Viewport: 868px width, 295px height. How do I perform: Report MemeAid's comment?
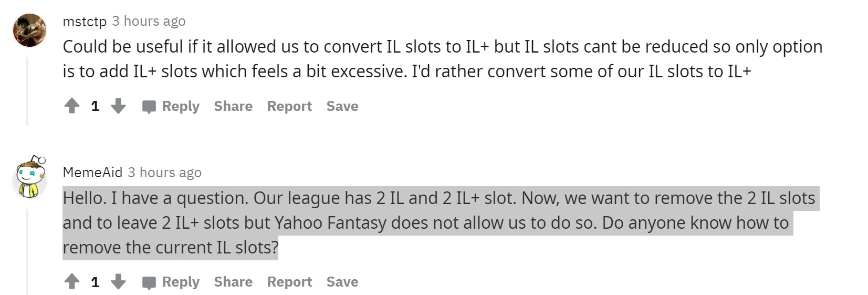point(289,282)
